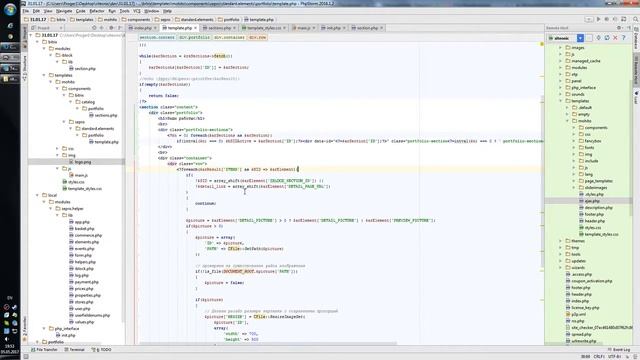Expand the 'images' folder in Remote Host
This screenshot has height=360, width=640.
(x=560, y=47)
